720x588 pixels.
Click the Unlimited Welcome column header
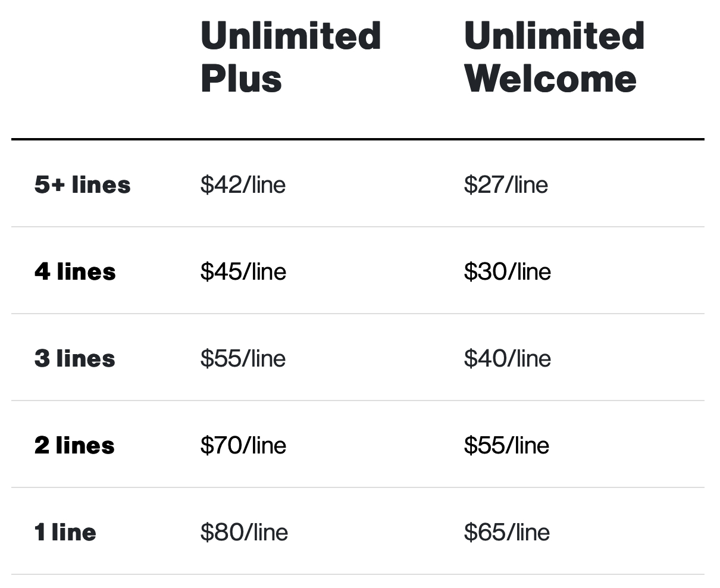coord(554,57)
